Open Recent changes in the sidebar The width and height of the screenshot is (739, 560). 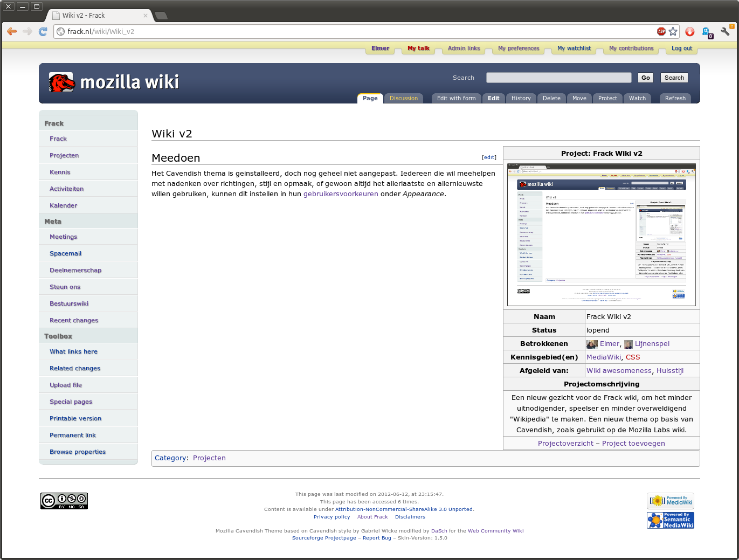click(x=74, y=320)
